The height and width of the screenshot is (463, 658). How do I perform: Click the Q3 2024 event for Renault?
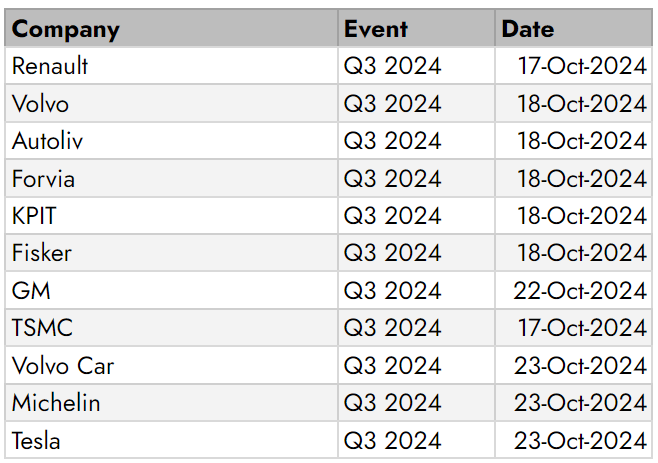pyautogui.click(x=416, y=65)
